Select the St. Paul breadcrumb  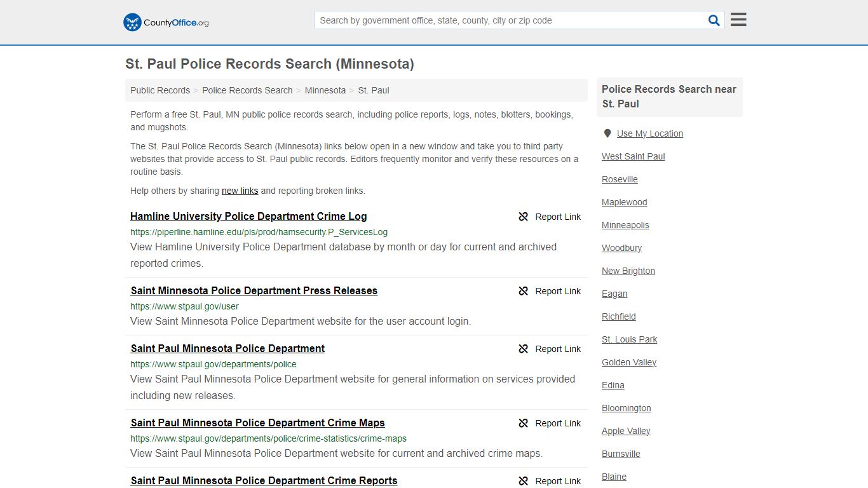coord(374,90)
